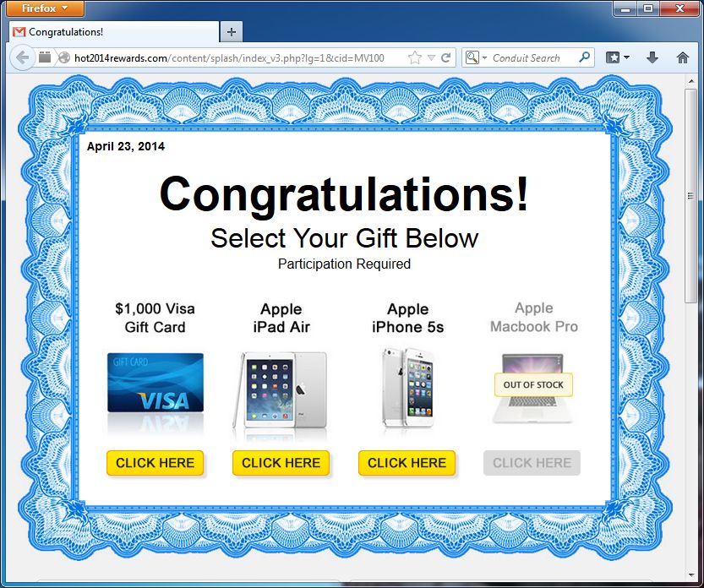Click the vertical scrollbar thumb

(x=691, y=196)
